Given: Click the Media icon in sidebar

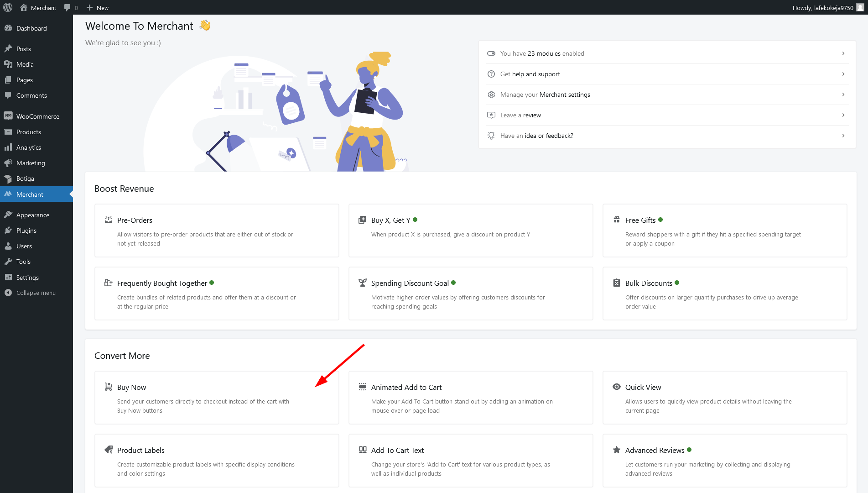Looking at the screenshot, I should (x=8, y=64).
